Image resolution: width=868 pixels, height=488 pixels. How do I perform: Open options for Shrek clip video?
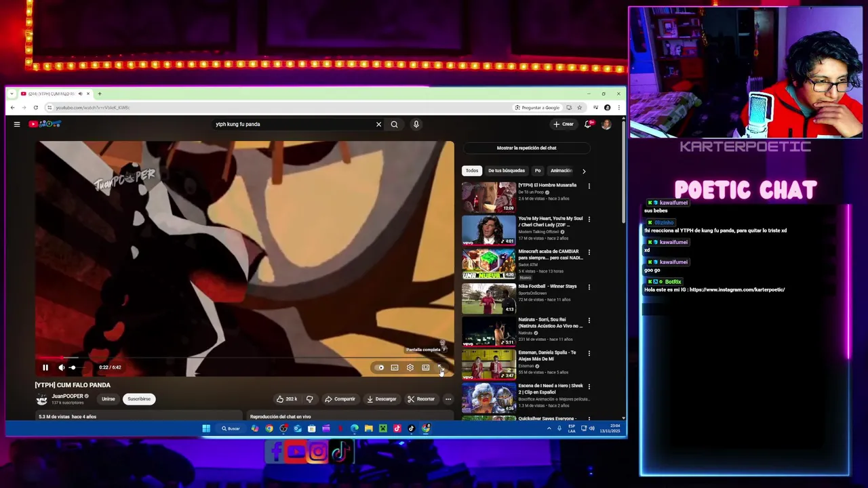point(589,386)
